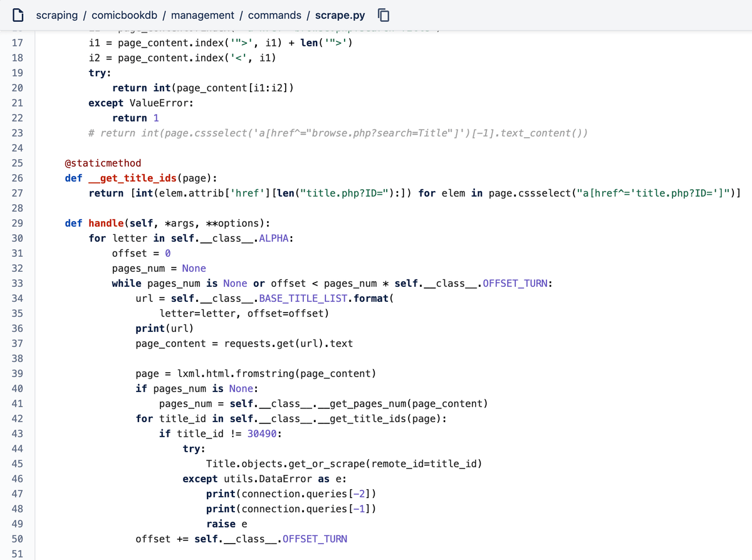Click line number 45

pos(18,464)
